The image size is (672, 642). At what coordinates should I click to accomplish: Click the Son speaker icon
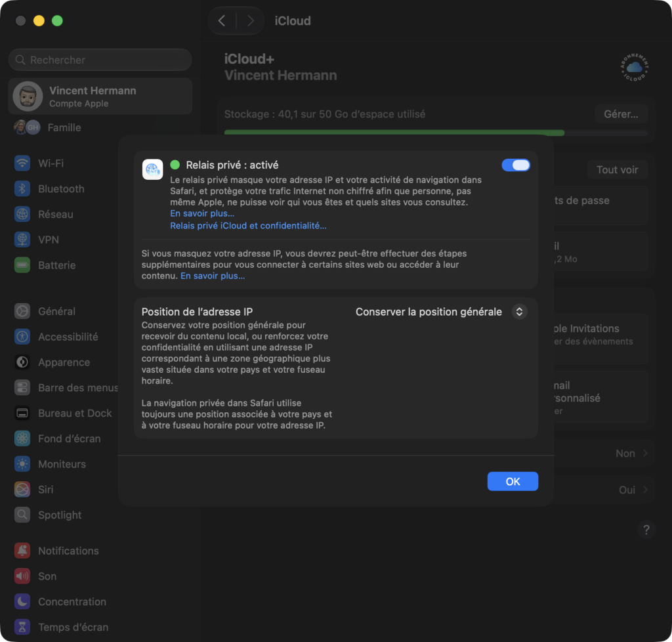(22, 576)
